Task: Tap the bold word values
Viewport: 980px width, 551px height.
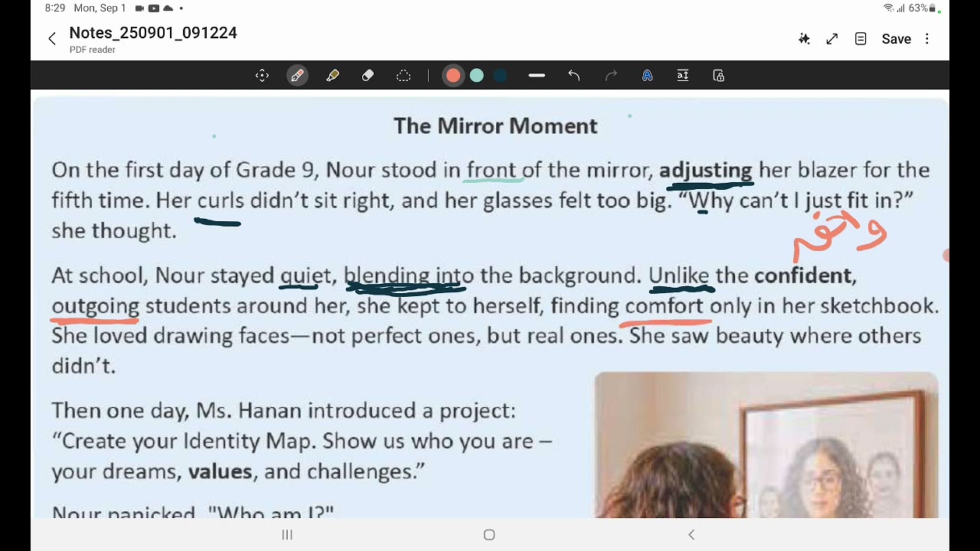Action: tap(220, 471)
